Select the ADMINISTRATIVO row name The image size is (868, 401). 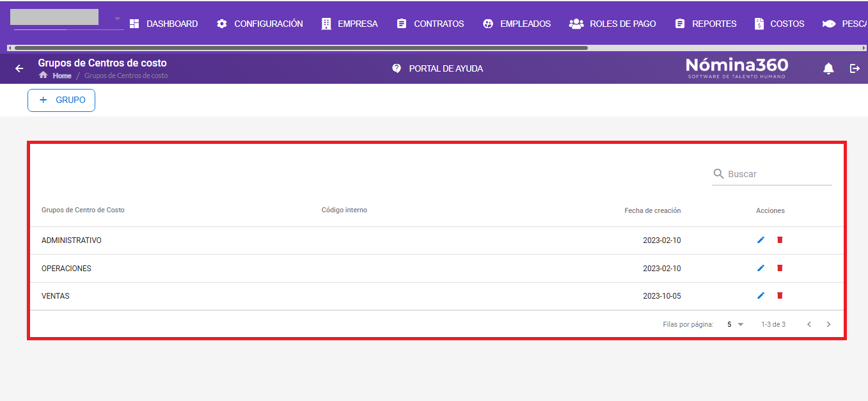[72, 240]
